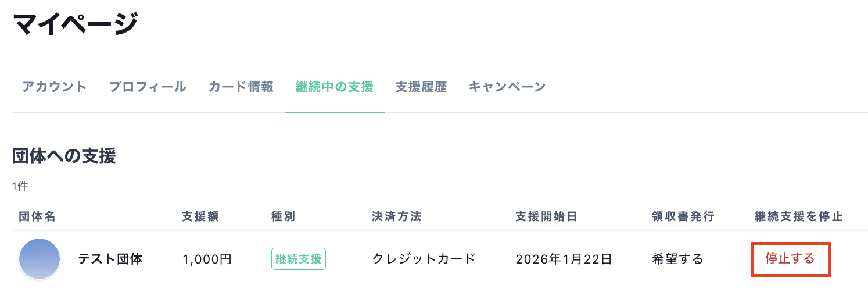Select the 継続中の支援 tab
The image size is (868, 299).
click(334, 87)
